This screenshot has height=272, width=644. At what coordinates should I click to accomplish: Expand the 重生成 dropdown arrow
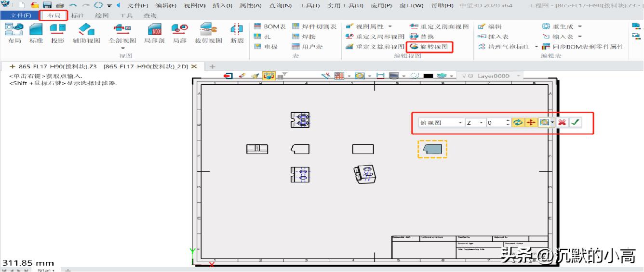tap(580, 26)
